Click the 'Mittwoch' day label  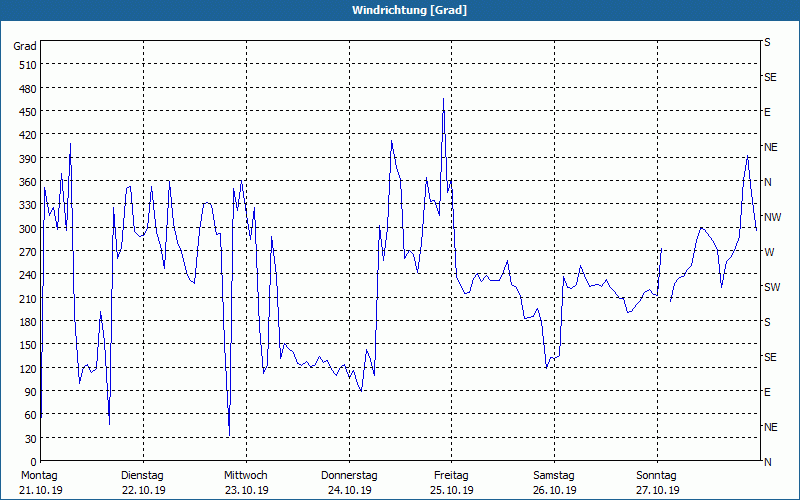coord(245,476)
